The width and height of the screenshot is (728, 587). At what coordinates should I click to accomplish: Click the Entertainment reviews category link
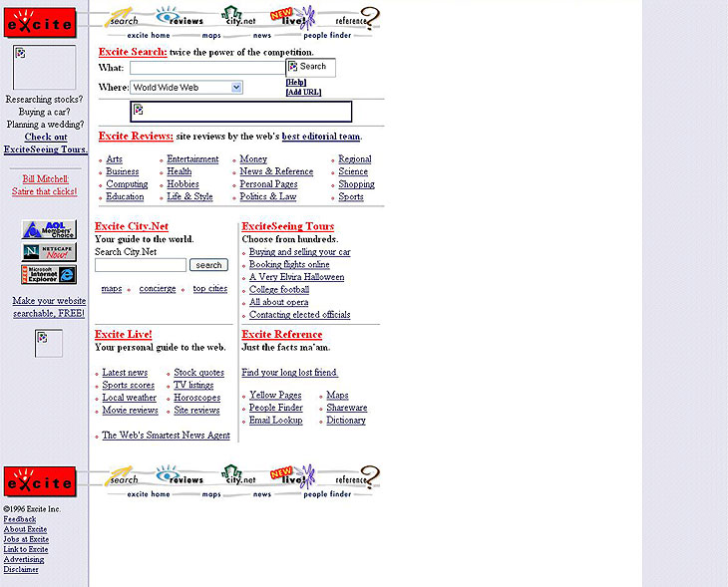click(x=192, y=159)
